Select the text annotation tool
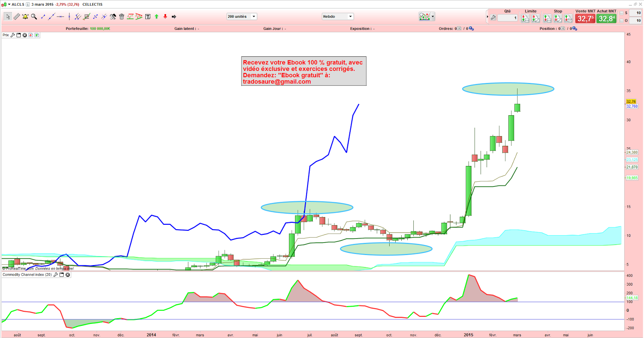The image size is (644, 338). (148, 17)
